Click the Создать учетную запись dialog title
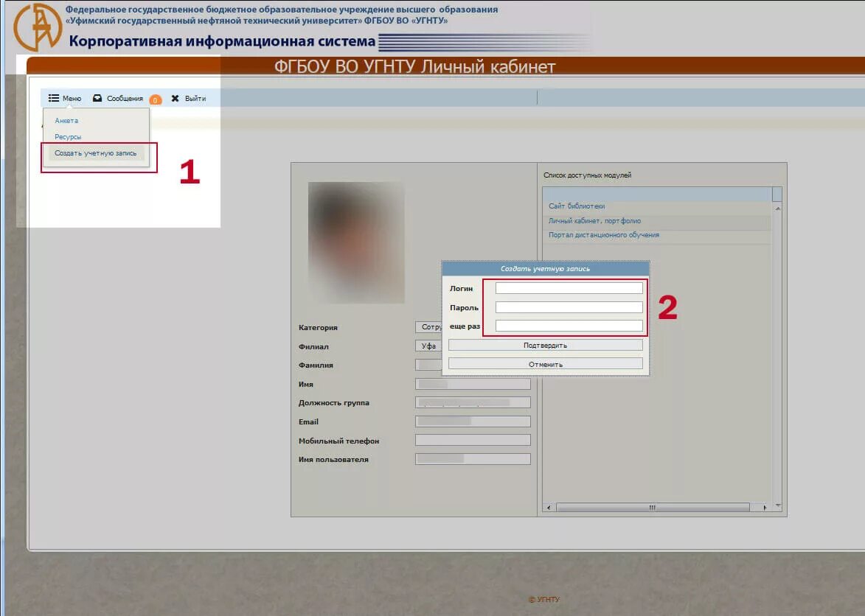Image resolution: width=865 pixels, height=616 pixels. tap(545, 269)
